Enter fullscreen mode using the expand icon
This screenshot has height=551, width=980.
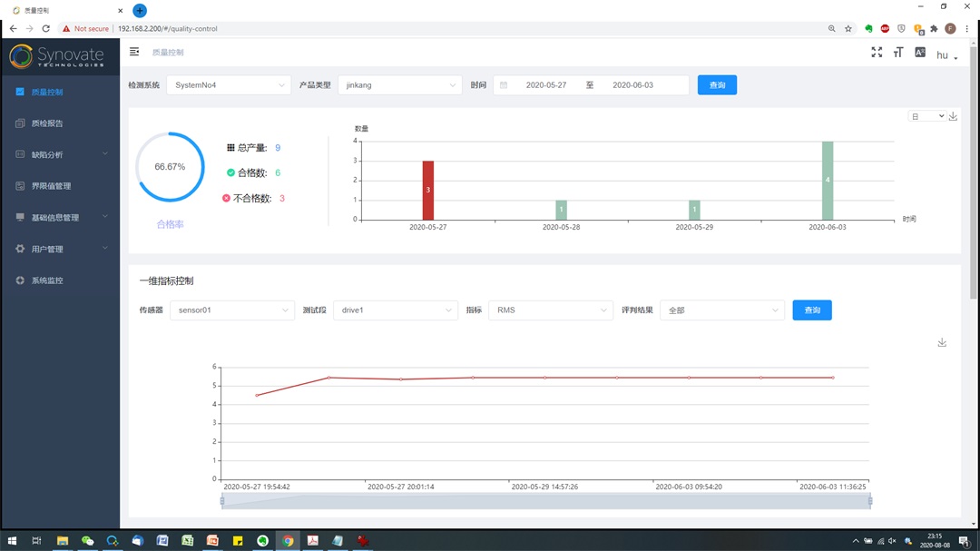tap(877, 53)
